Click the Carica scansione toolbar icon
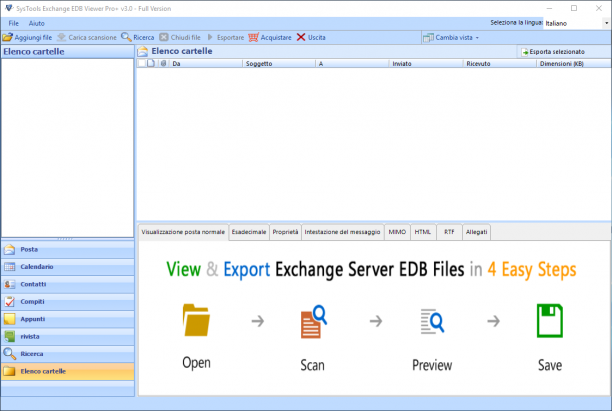Image resolution: width=612 pixels, height=411 pixels. click(61, 37)
